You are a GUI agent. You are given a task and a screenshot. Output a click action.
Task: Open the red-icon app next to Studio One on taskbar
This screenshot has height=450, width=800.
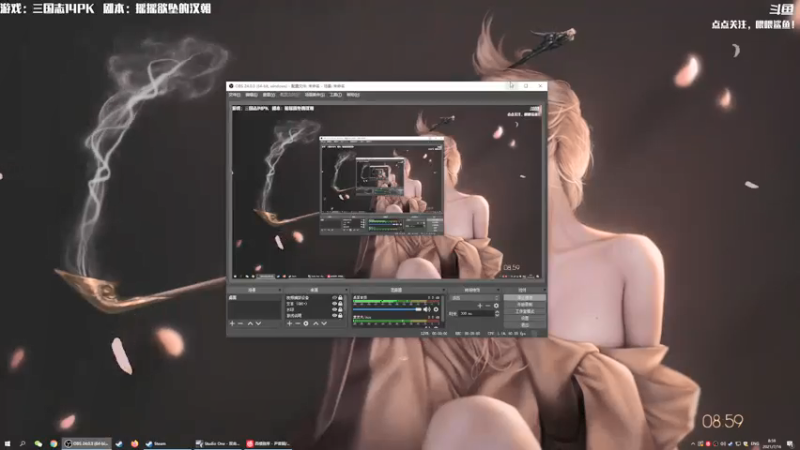(268, 444)
